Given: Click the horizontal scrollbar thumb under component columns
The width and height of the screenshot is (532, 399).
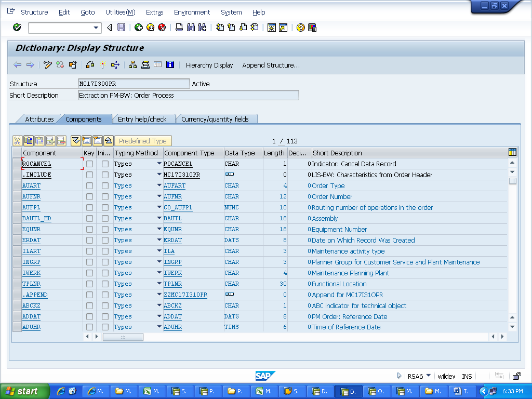Looking at the screenshot, I should click(x=123, y=337).
